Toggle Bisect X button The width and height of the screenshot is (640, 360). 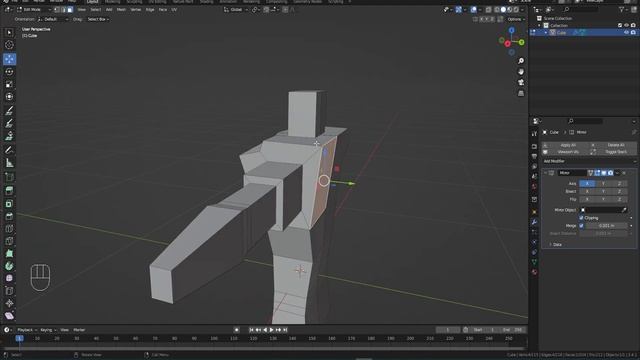[x=587, y=191]
